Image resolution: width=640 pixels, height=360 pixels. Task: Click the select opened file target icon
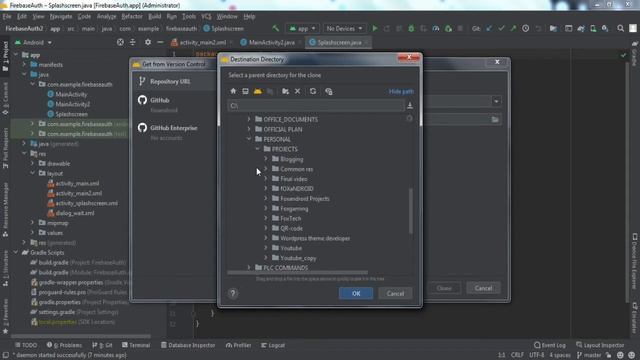tap(120, 42)
